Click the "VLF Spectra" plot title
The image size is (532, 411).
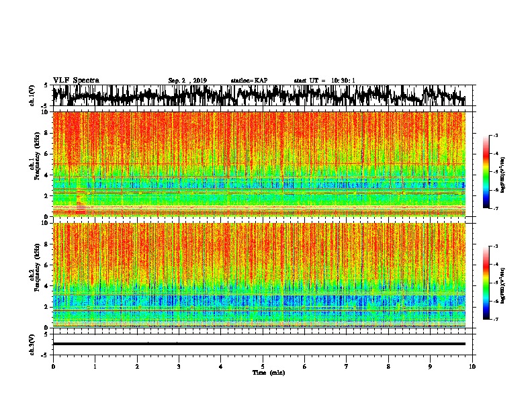(x=76, y=80)
